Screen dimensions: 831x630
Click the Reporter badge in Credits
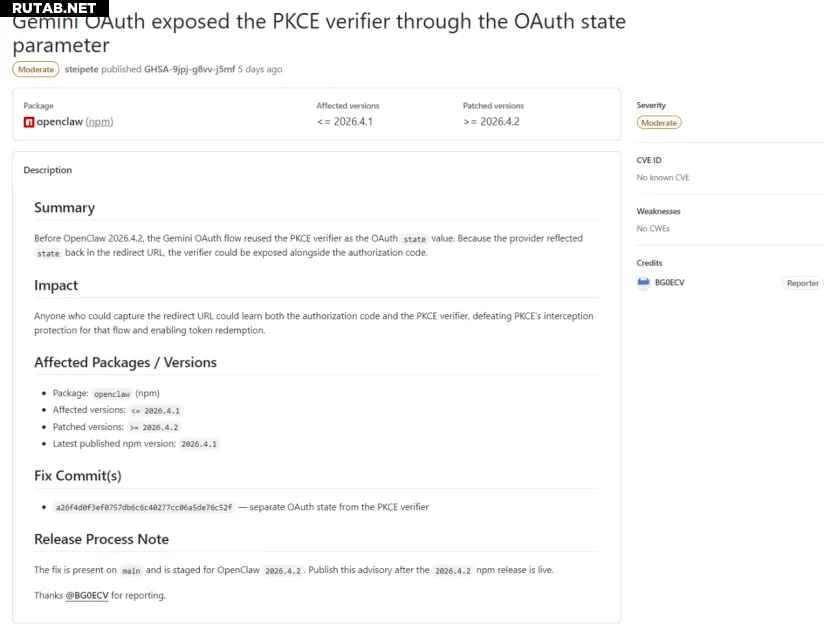pyautogui.click(x=802, y=283)
